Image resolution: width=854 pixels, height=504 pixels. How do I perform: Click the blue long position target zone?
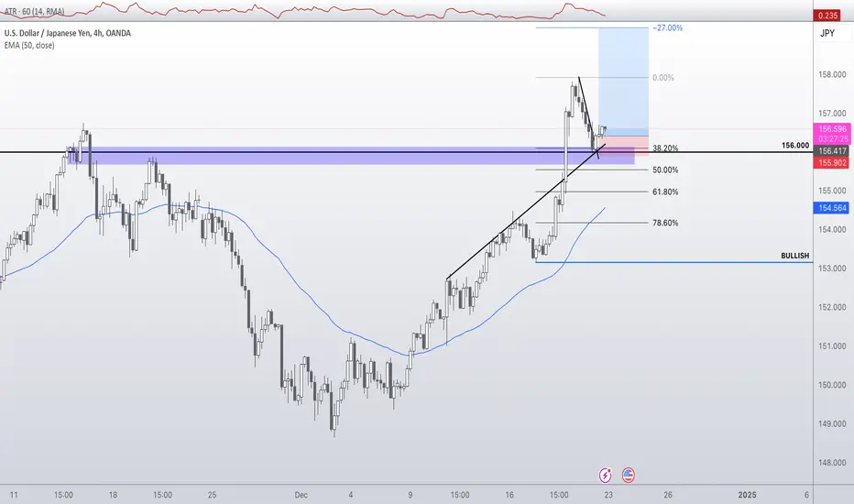point(624,82)
